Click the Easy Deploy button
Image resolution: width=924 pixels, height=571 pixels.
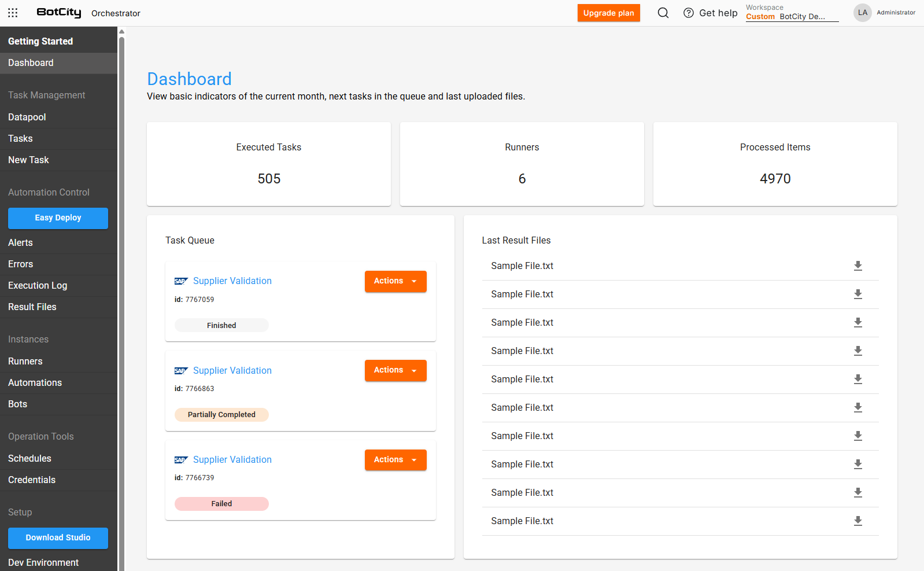tap(58, 218)
